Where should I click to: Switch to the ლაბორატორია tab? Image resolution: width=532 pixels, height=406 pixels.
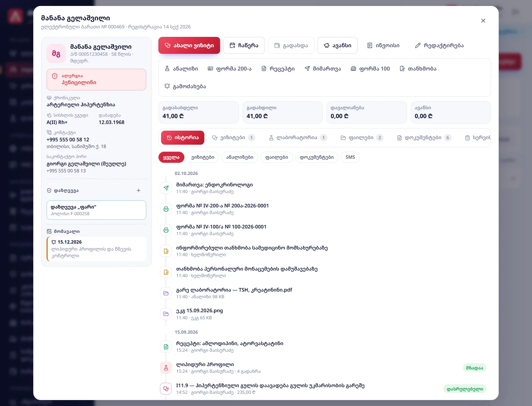click(298, 138)
